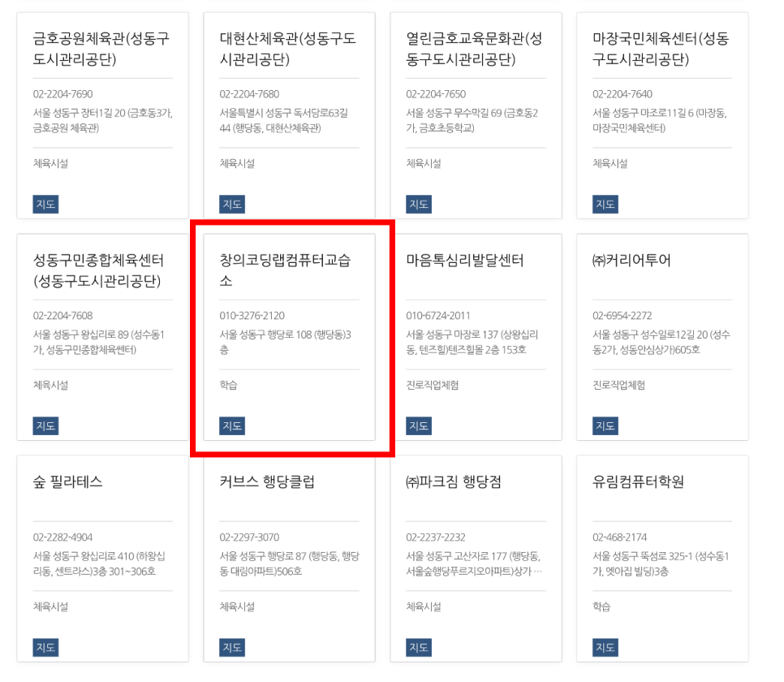Open map for 유림컴퓨터학원 card
The height and width of the screenshot is (682, 784).
tap(605, 647)
